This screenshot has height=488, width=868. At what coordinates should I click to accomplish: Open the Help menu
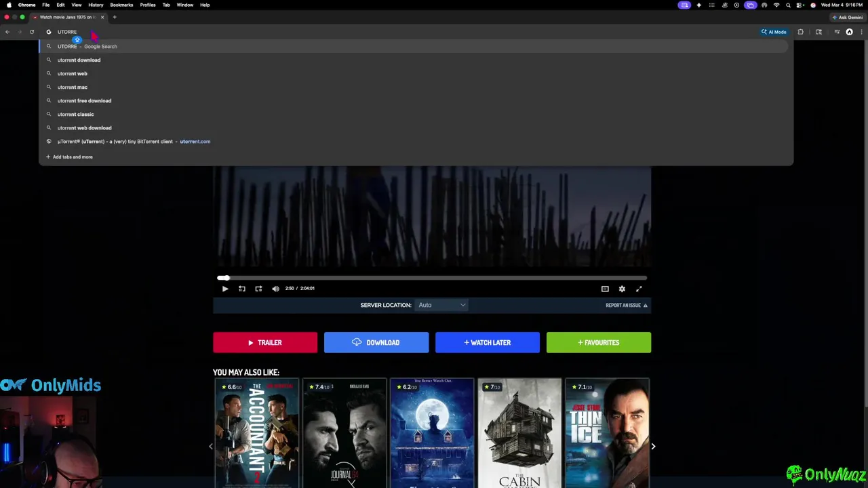pos(205,5)
